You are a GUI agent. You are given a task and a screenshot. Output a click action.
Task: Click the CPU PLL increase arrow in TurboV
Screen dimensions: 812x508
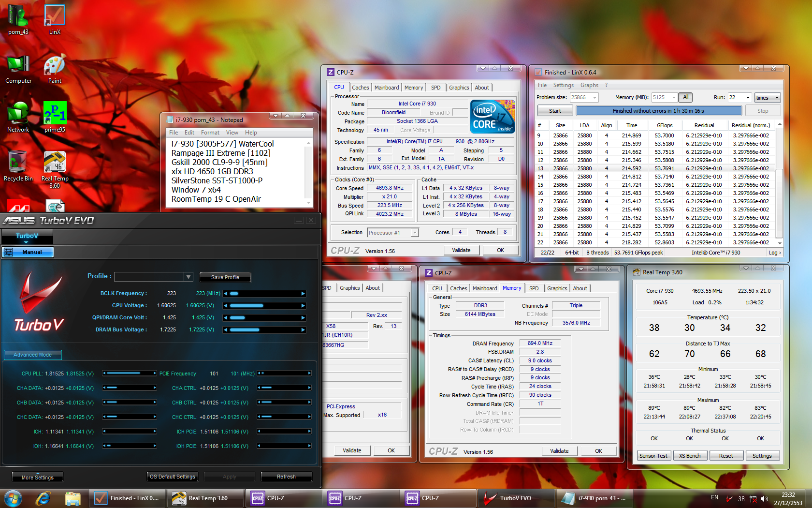click(155, 374)
